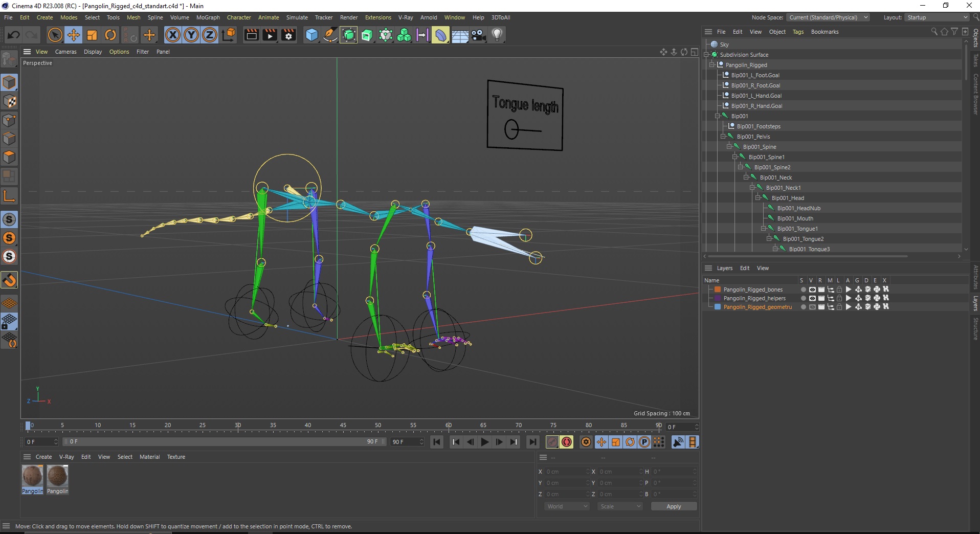Viewport: 980px width, 534px height.
Task: Add a Camera object icon
Action: [478, 35]
